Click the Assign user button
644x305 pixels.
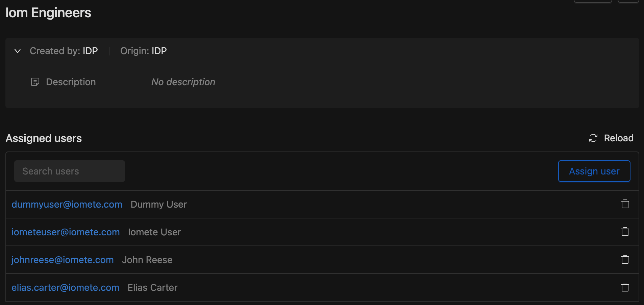pos(594,171)
